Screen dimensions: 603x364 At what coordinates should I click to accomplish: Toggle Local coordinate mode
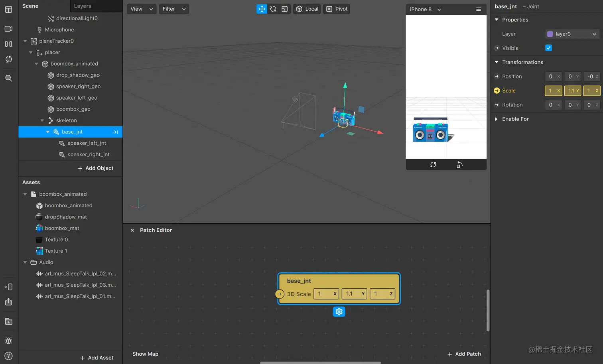[x=307, y=9]
